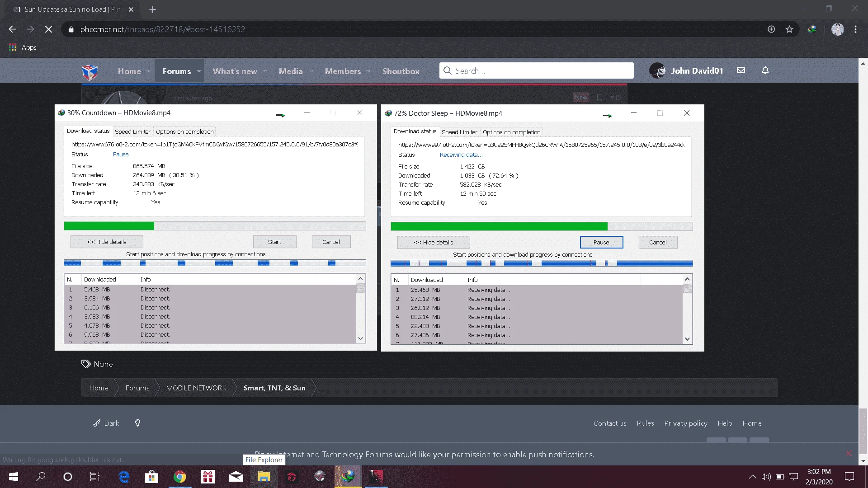The height and width of the screenshot is (488, 868).
Task: Open the volume speaker tray icon
Action: click(766, 477)
